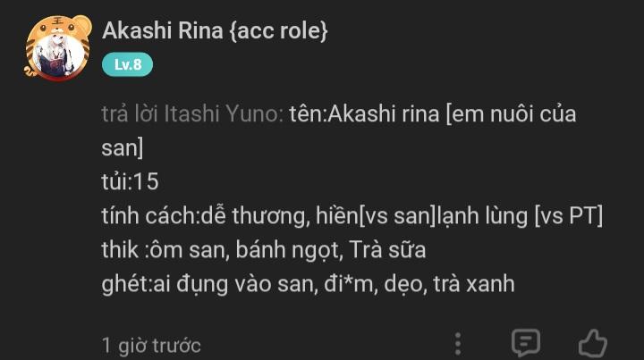Click the "tủi:15" line
Viewport: 644px width, 360px height.
[x=130, y=182]
